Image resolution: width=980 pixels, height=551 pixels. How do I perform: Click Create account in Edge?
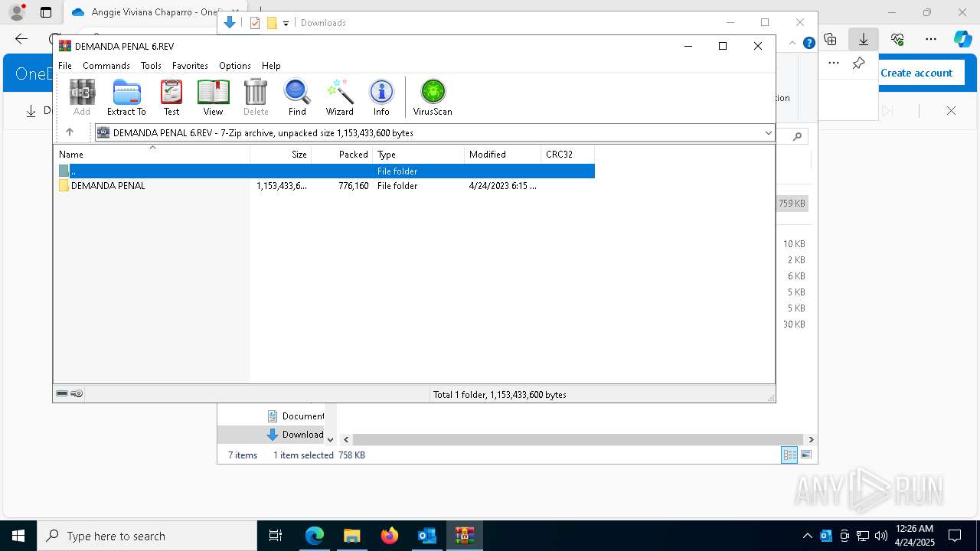click(916, 73)
